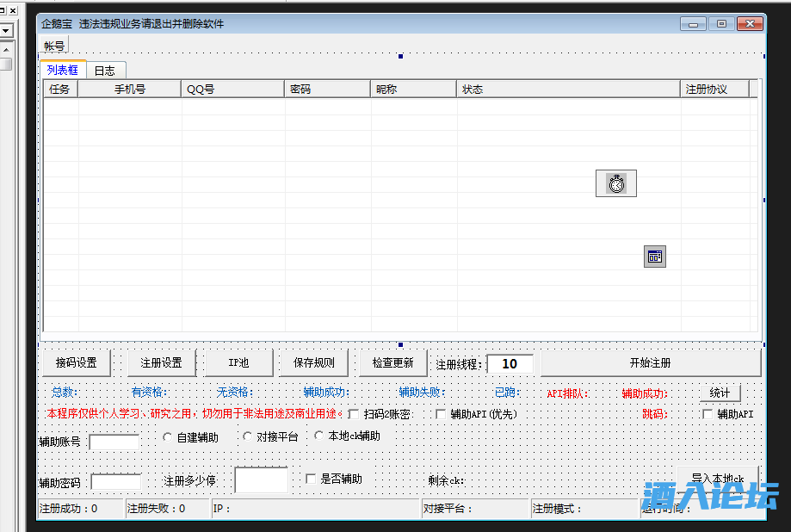791x532 pixels.
Task: Expand the dropdown in the left panel
Action: 6,31
